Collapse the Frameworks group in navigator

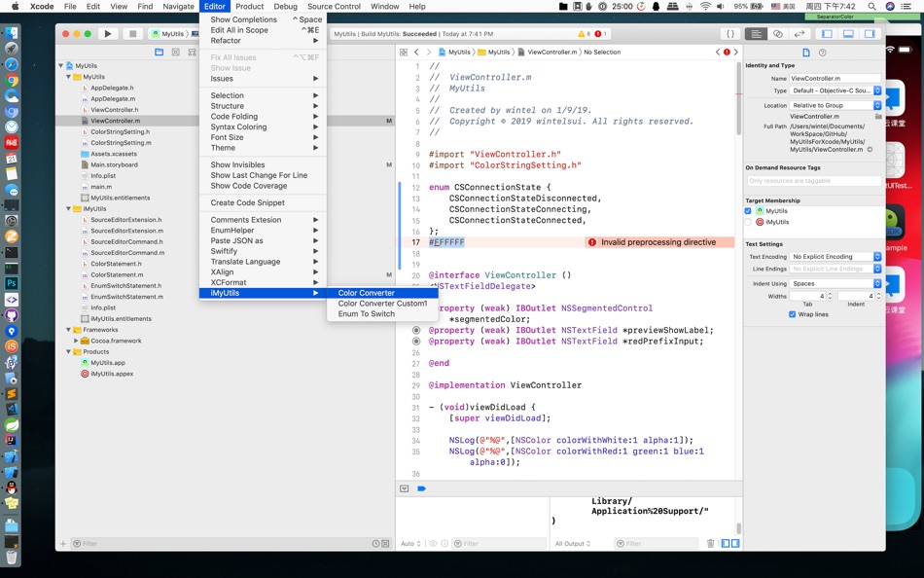point(68,330)
